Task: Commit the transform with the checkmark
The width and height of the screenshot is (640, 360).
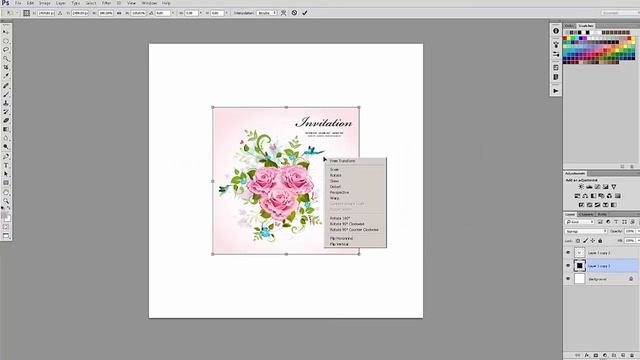Action: 304,13
